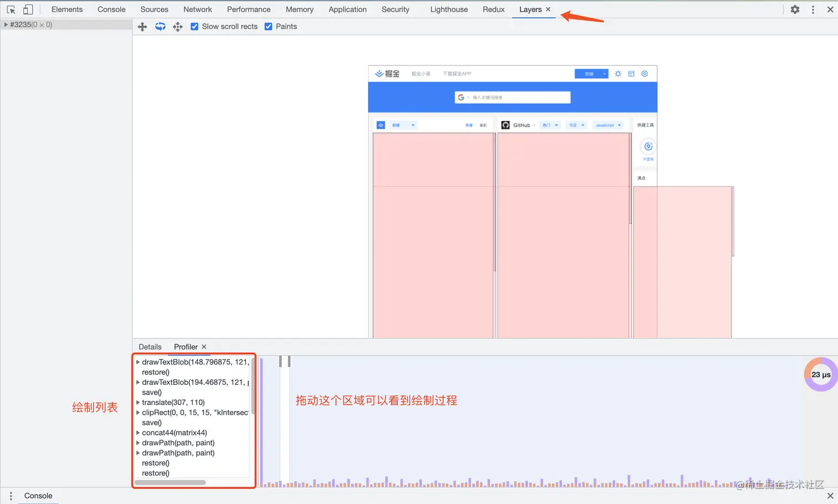The height and width of the screenshot is (504, 838).
Task: Open the Lighthouse tab
Action: click(449, 9)
